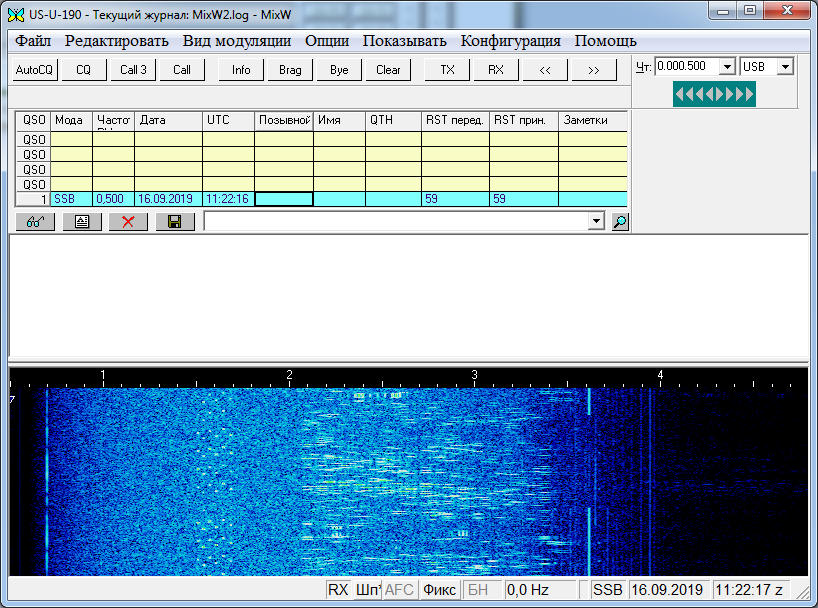Click the SSB mode field in the status bar

[608, 590]
